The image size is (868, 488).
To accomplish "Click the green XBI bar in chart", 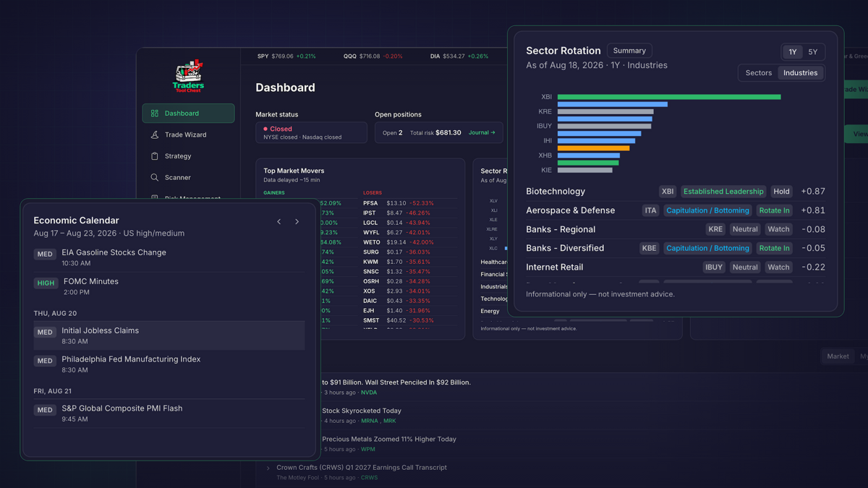I will point(669,97).
